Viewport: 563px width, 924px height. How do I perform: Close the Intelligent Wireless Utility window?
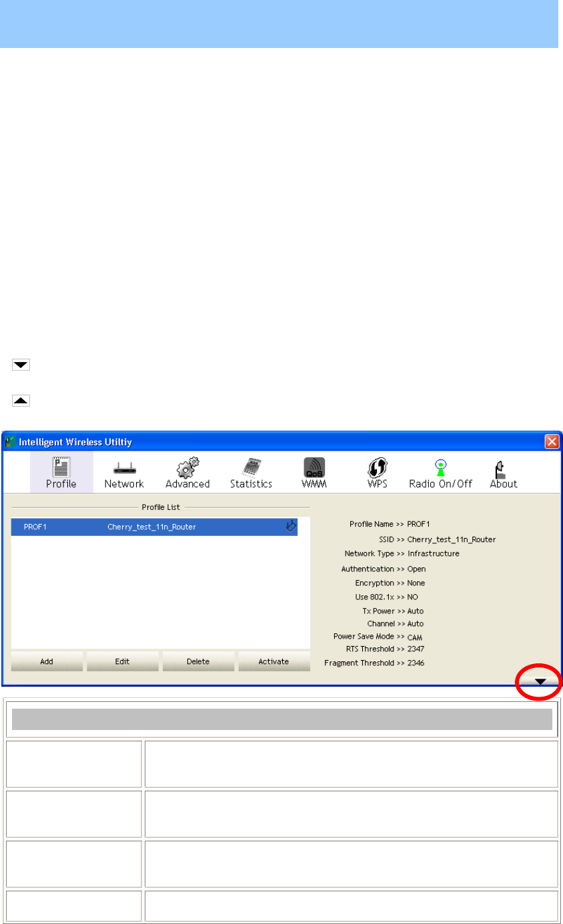click(552, 441)
